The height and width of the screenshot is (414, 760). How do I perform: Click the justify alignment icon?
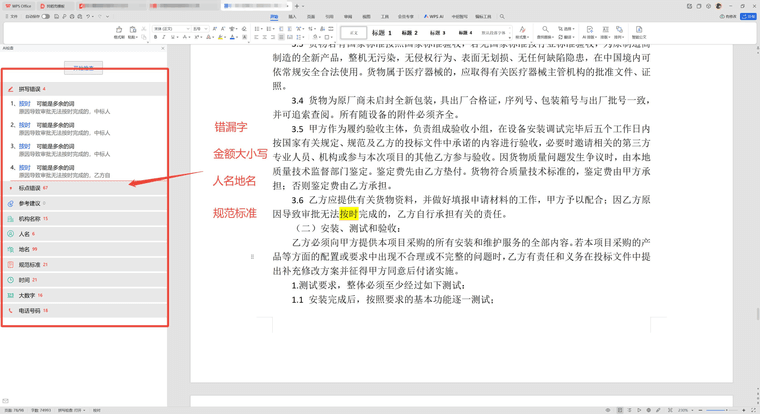click(281, 37)
